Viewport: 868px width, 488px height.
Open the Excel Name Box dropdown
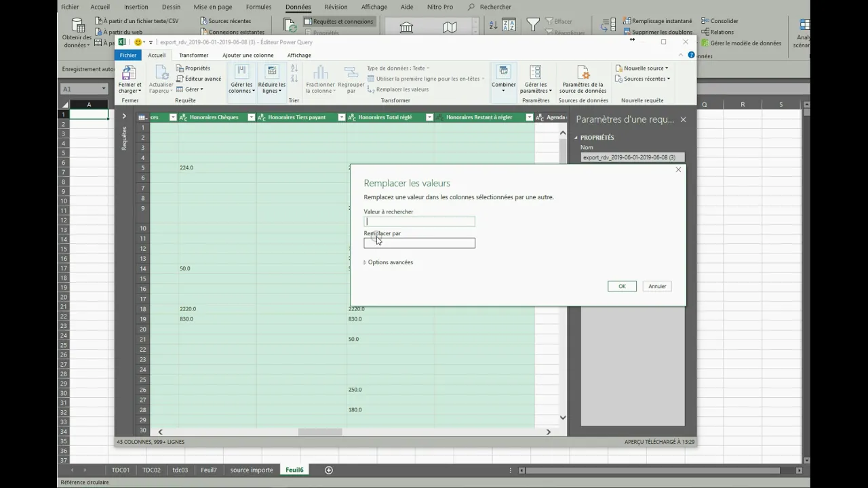point(104,89)
